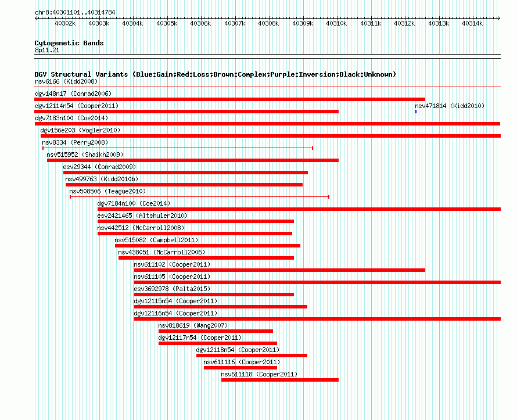Viewport: 517px width, 420px height.
Task: Select the nsv442512 (McCarroll2008) label
Action: tap(141, 228)
